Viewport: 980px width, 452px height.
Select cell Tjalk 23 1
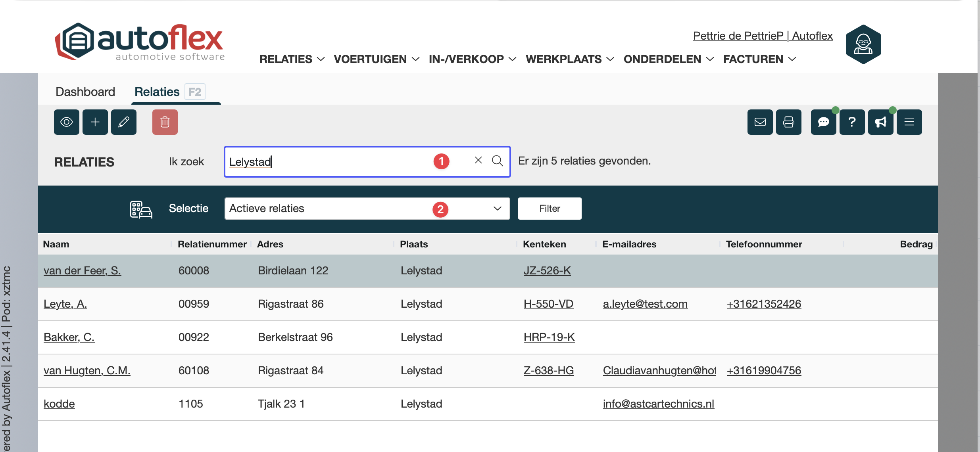point(281,404)
